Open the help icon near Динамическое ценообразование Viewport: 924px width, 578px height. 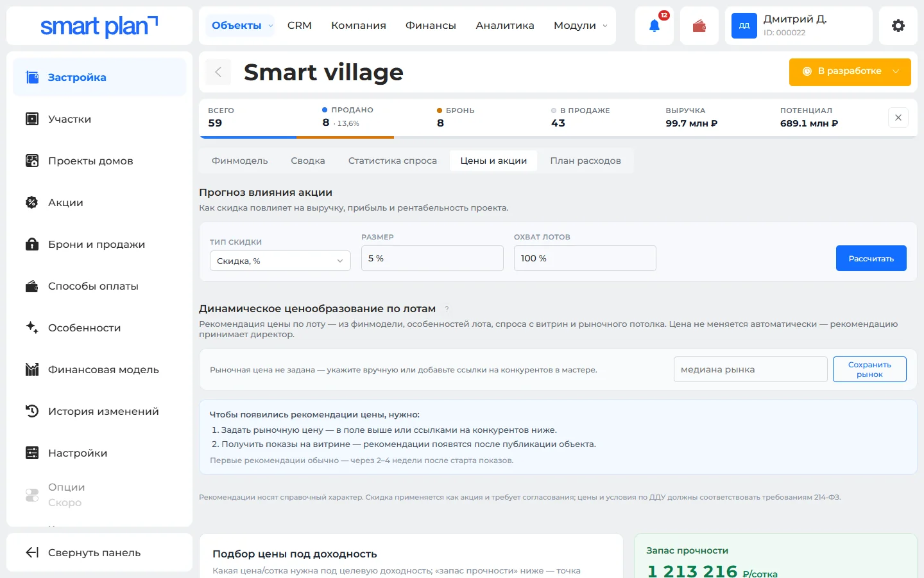click(x=447, y=309)
